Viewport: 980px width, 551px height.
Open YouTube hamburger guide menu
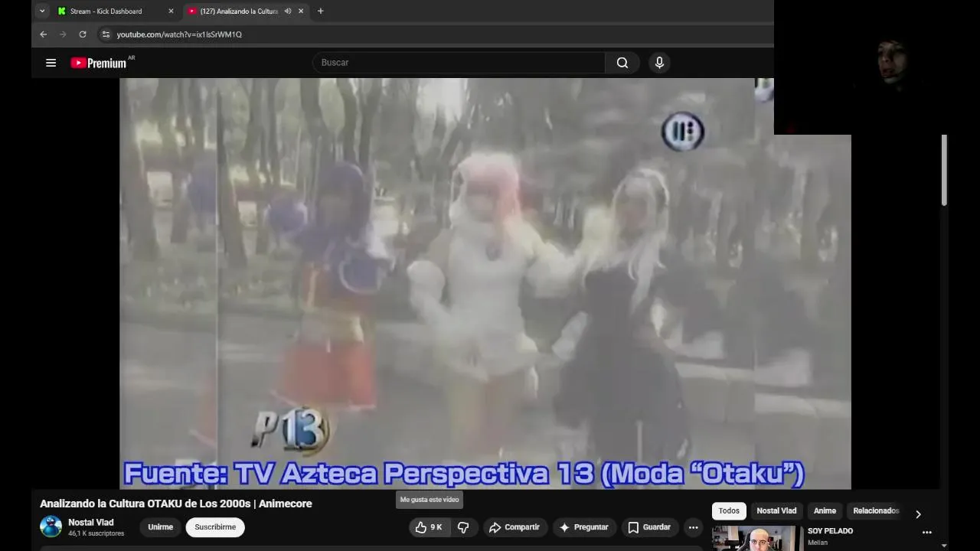point(51,63)
